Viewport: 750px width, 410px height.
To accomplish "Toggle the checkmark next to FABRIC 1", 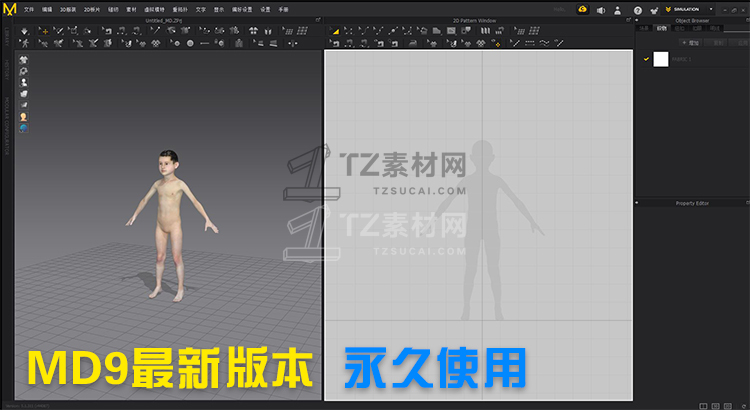I will [x=647, y=60].
